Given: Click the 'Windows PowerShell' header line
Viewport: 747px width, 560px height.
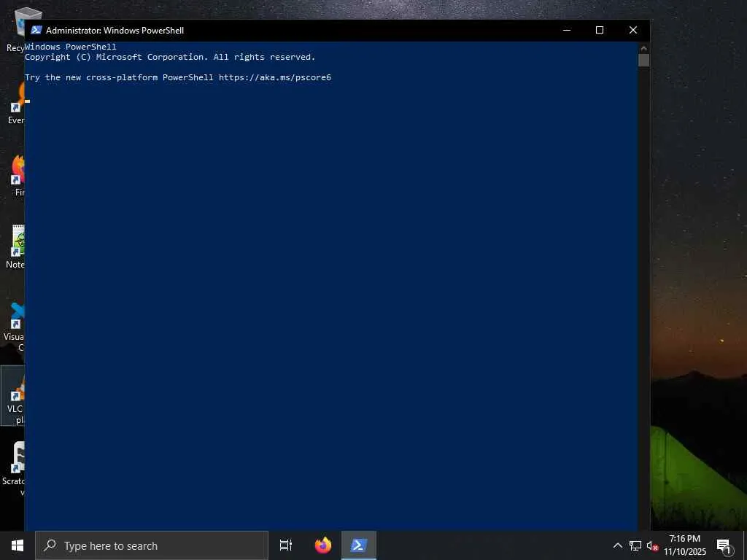Looking at the screenshot, I should click(71, 47).
